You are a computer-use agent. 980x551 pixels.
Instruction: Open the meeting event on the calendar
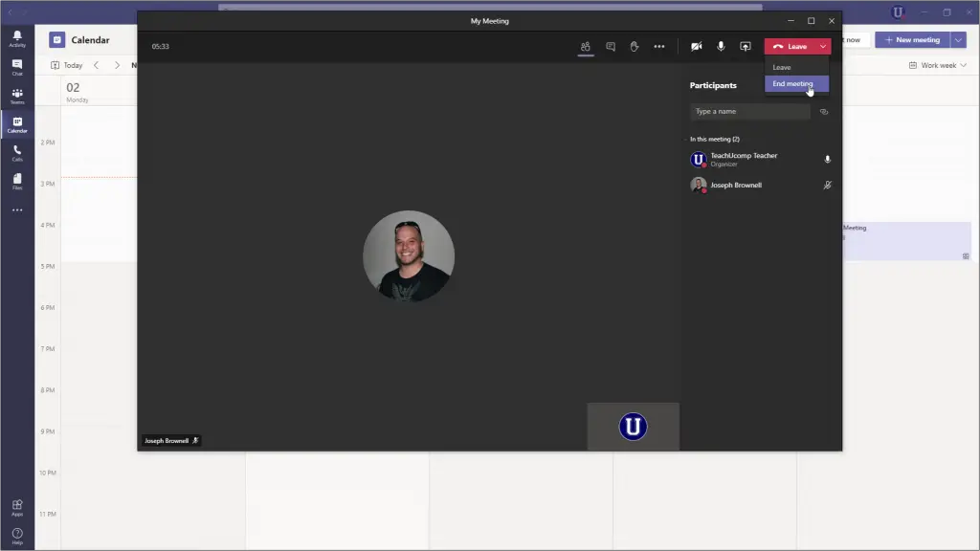tap(906, 241)
